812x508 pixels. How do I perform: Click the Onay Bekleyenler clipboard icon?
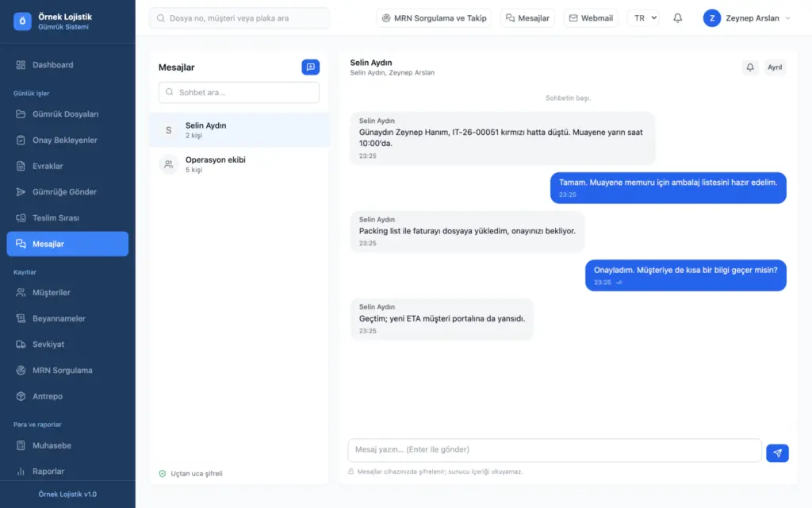point(21,140)
